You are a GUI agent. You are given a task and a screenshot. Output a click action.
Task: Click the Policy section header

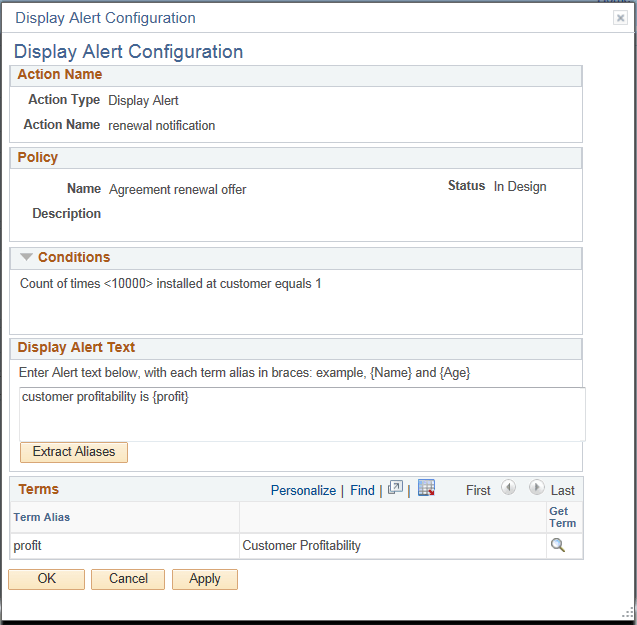click(x=296, y=158)
